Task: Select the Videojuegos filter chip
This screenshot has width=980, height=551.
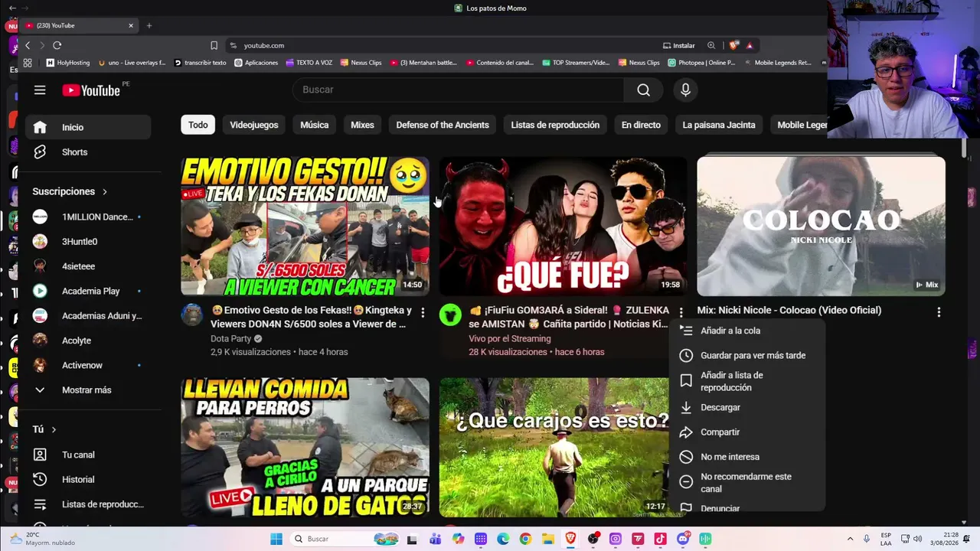Action: (254, 125)
